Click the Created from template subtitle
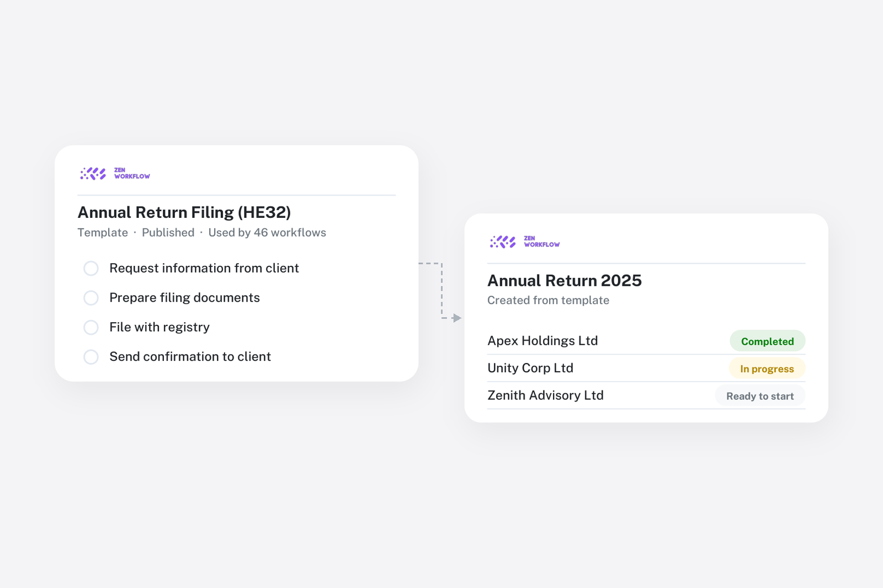 click(x=548, y=300)
